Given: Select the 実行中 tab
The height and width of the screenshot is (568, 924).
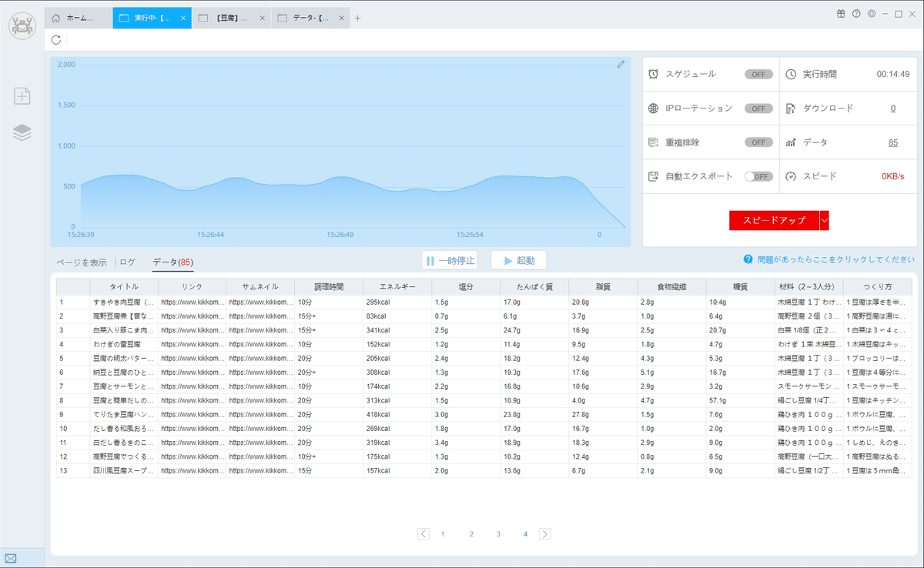Looking at the screenshot, I should (152, 18).
